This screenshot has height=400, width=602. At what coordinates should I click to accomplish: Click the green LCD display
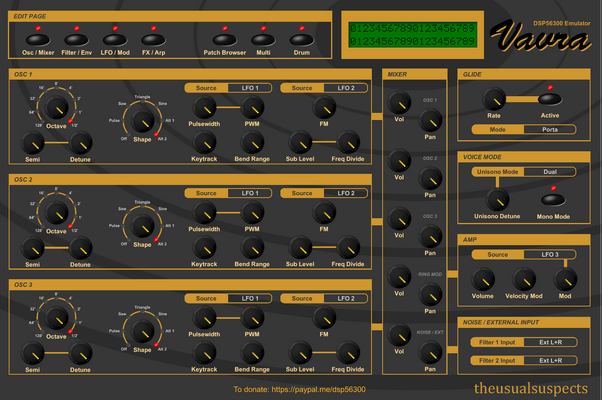coord(413,35)
